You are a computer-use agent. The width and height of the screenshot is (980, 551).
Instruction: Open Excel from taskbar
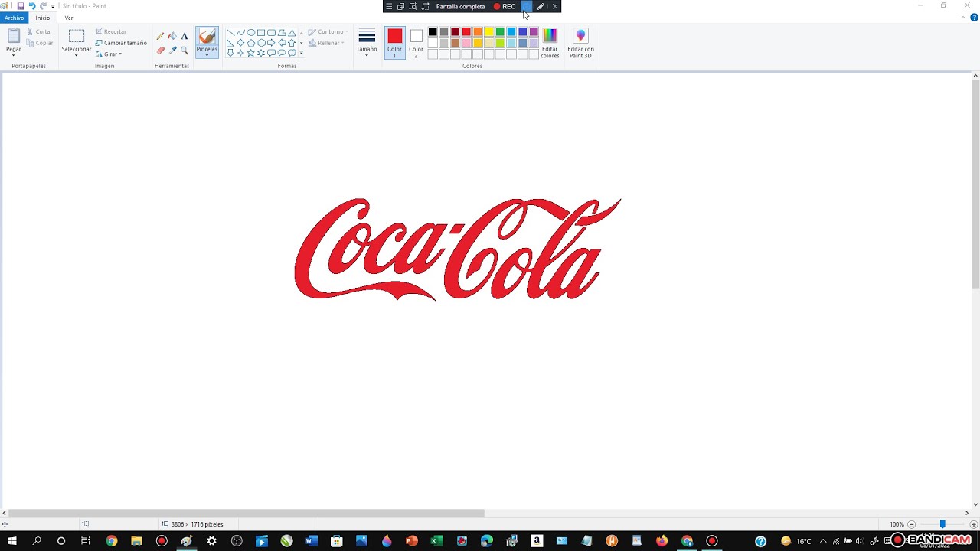click(x=436, y=541)
